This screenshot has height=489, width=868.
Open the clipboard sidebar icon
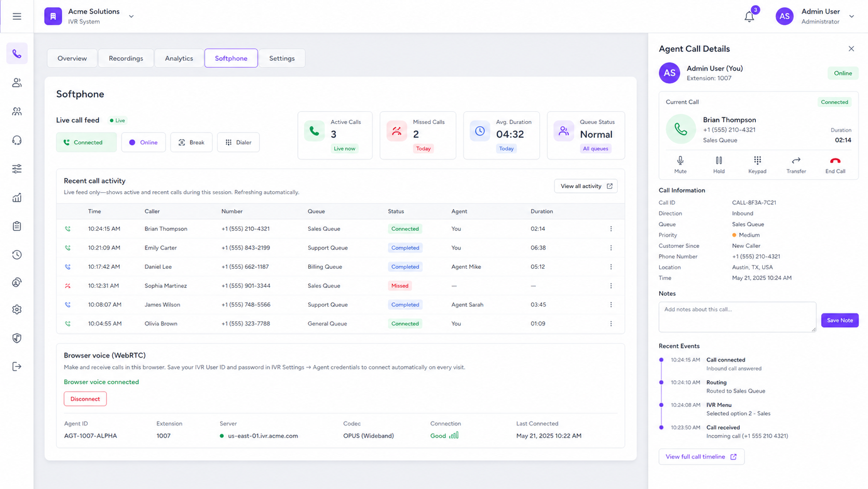click(17, 226)
